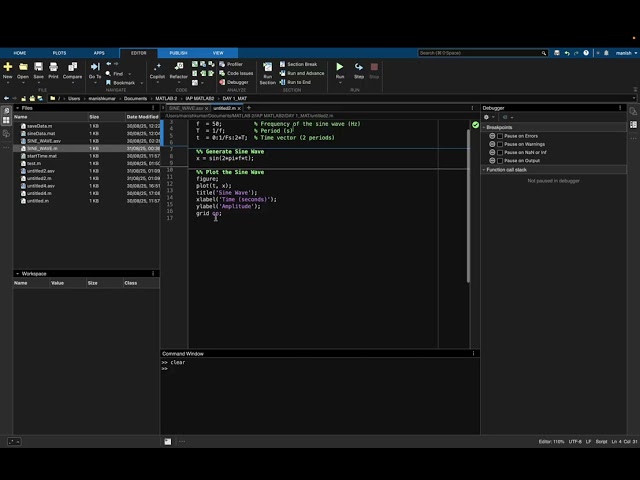Click the Command Window prompt line
Image resolution: width=640 pixels, height=480 pixels.
point(320,369)
